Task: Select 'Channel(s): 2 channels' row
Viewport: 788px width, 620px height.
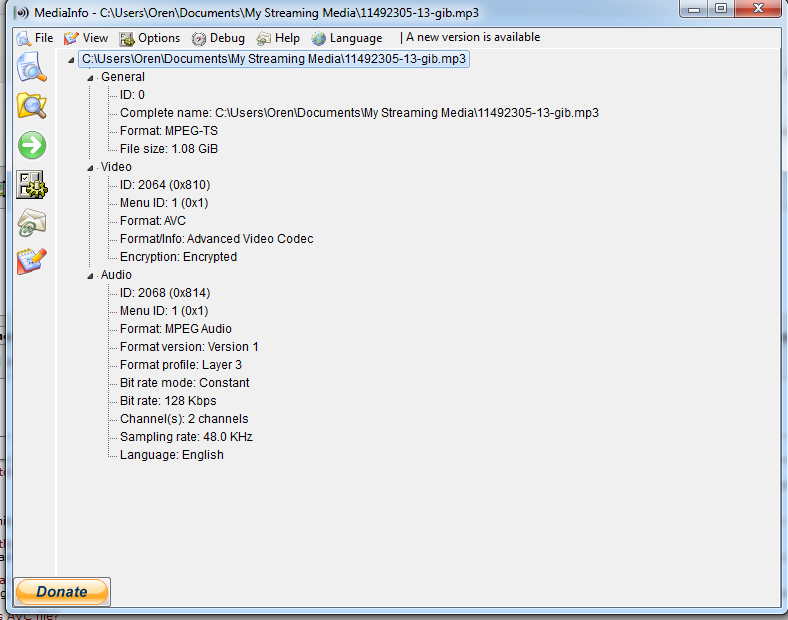Action: (184, 419)
